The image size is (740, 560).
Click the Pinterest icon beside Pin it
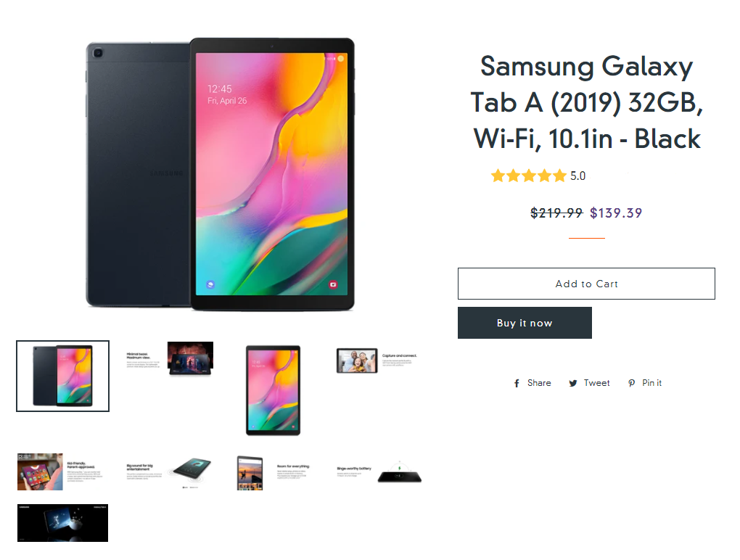click(x=632, y=384)
